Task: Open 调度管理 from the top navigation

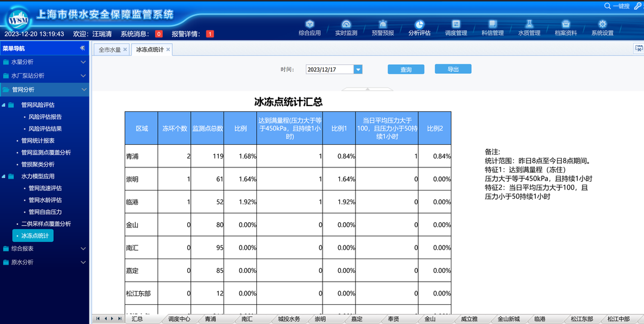Action: (x=456, y=27)
